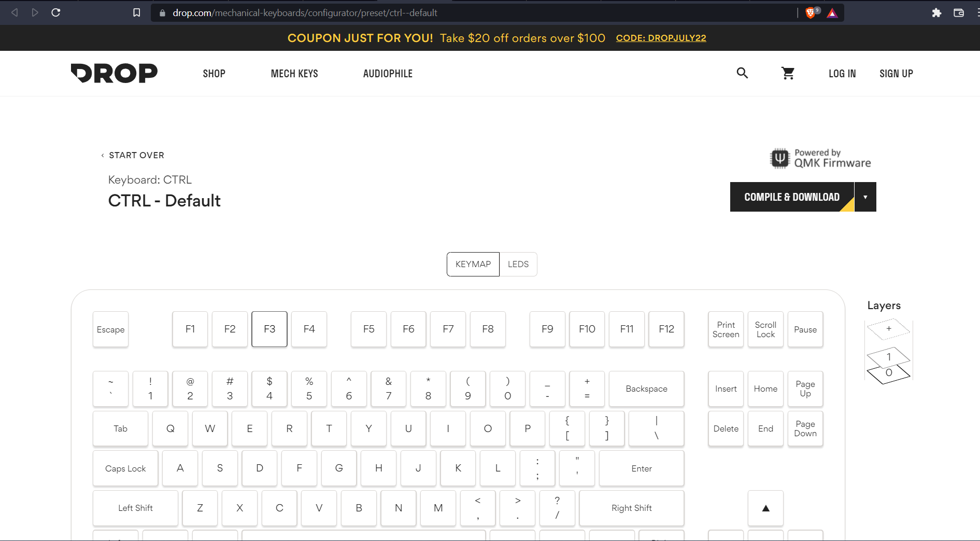980x541 pixels.
Task: Click the Brave Shields lion icon
Action: click(x=811, y=13)
